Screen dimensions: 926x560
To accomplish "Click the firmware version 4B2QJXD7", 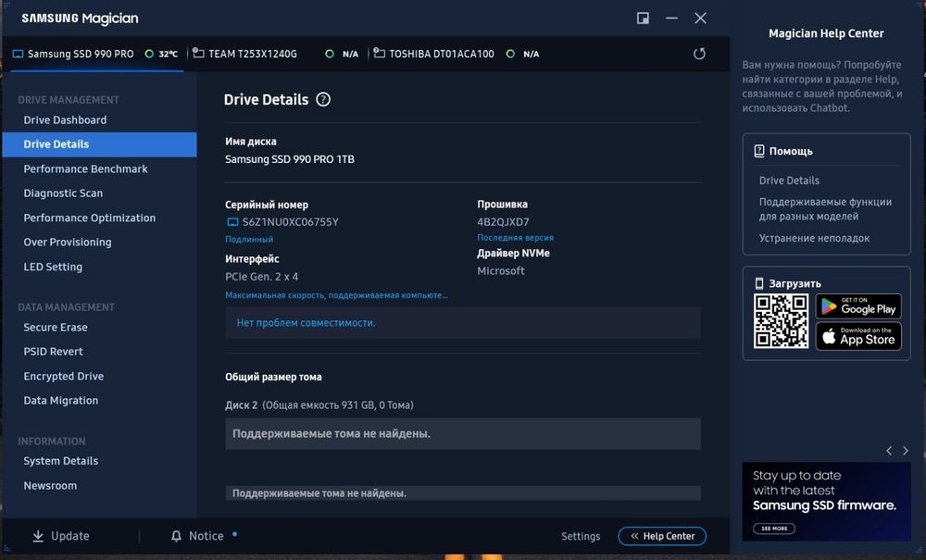I will pos(503,222).
